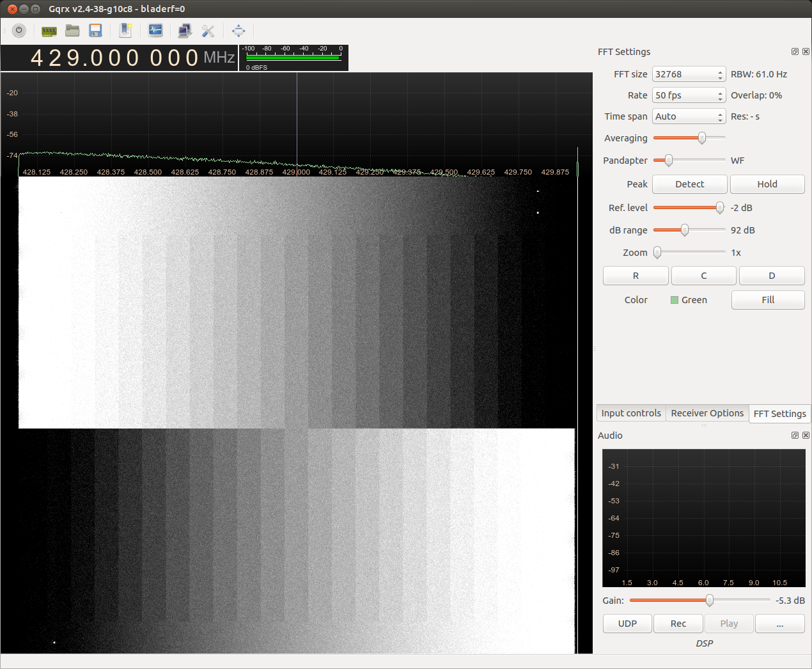Click the Rec button to record audio

click(x=678, y=624)
